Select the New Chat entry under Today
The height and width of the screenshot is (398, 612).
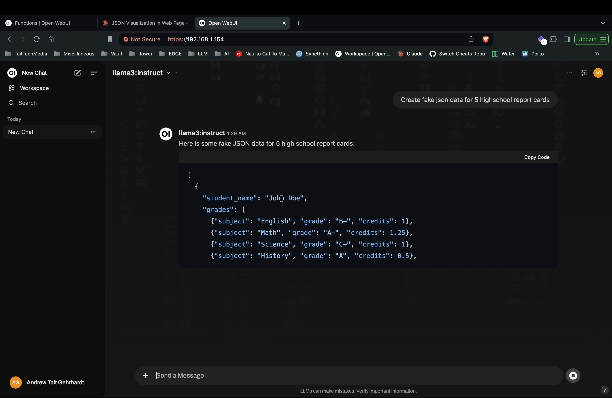click(52, 132)
